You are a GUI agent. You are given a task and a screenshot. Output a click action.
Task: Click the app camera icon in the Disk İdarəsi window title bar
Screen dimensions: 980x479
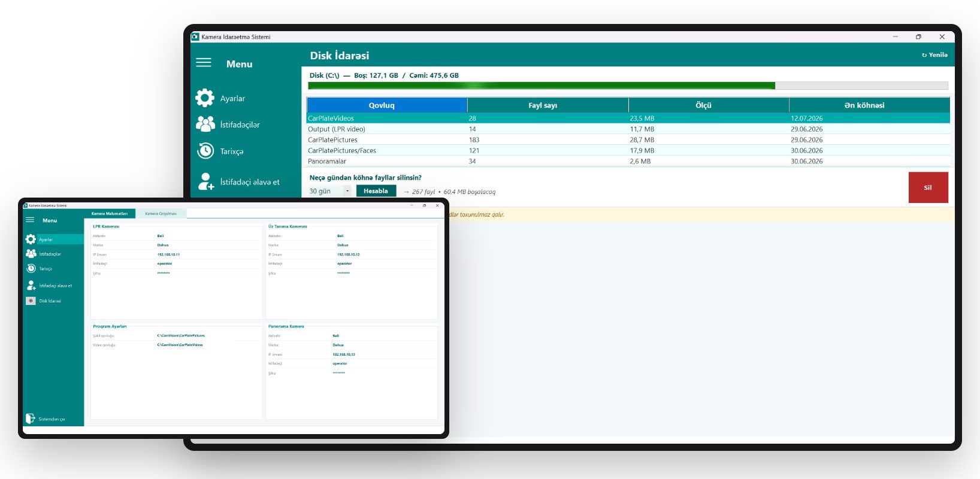coord(195,37)
